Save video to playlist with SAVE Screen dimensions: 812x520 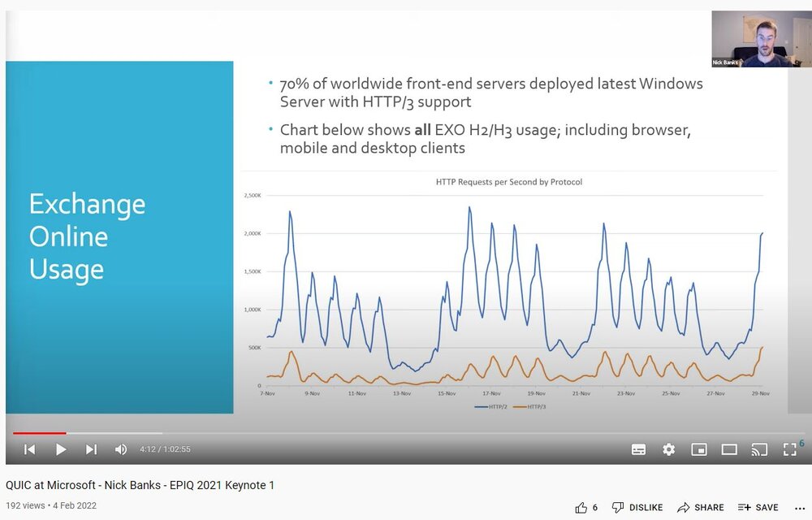tap(758, 508)
